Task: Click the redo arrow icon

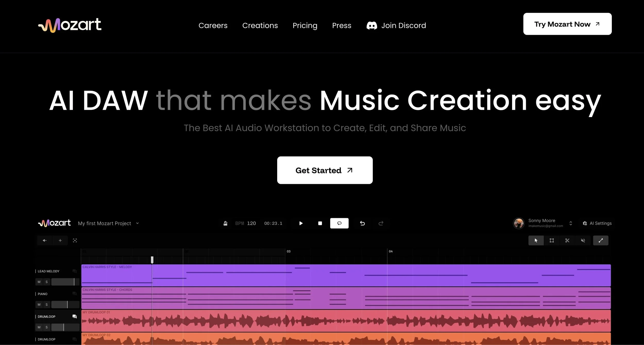Action: coord(381,223)
